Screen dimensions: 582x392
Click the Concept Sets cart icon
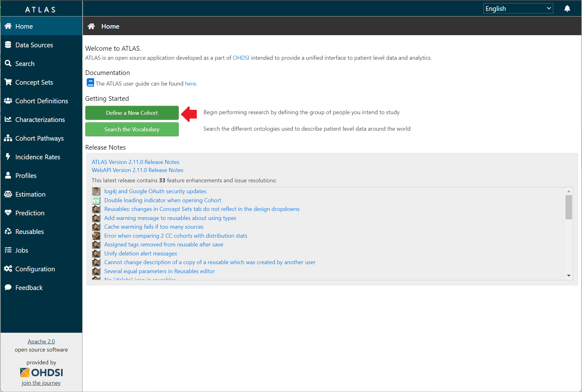tap(8, 82)
